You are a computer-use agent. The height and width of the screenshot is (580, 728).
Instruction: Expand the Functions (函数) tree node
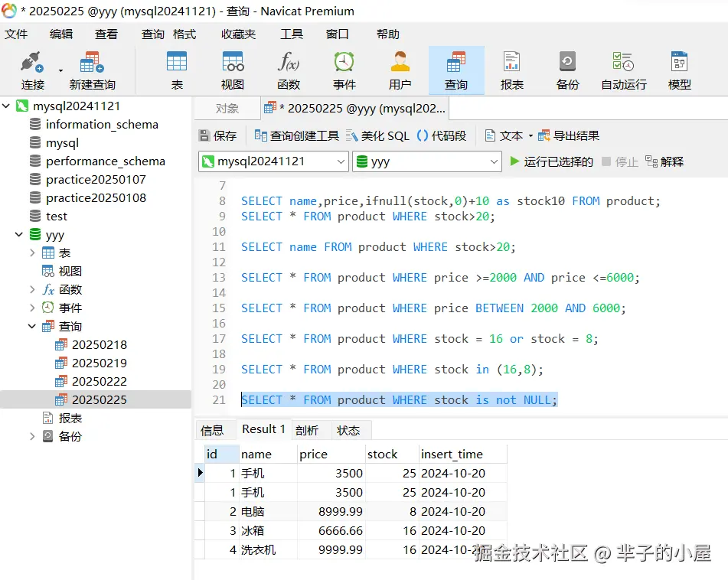pyautogui.click(x=32, y=289)
